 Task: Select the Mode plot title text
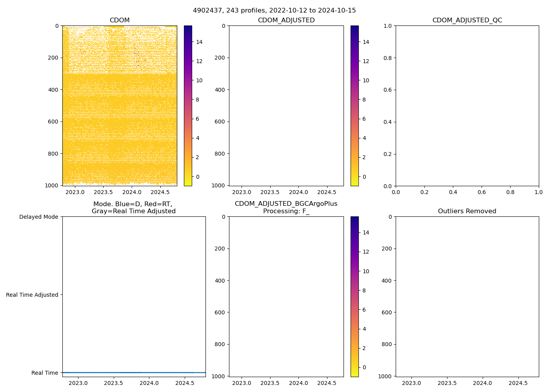point(134,208)
